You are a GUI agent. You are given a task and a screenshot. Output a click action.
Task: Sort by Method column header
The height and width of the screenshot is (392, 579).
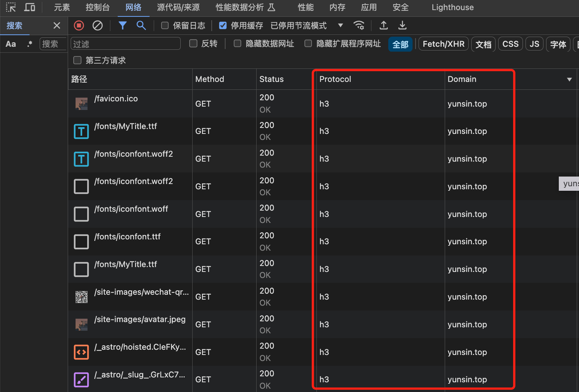point(224,79)
